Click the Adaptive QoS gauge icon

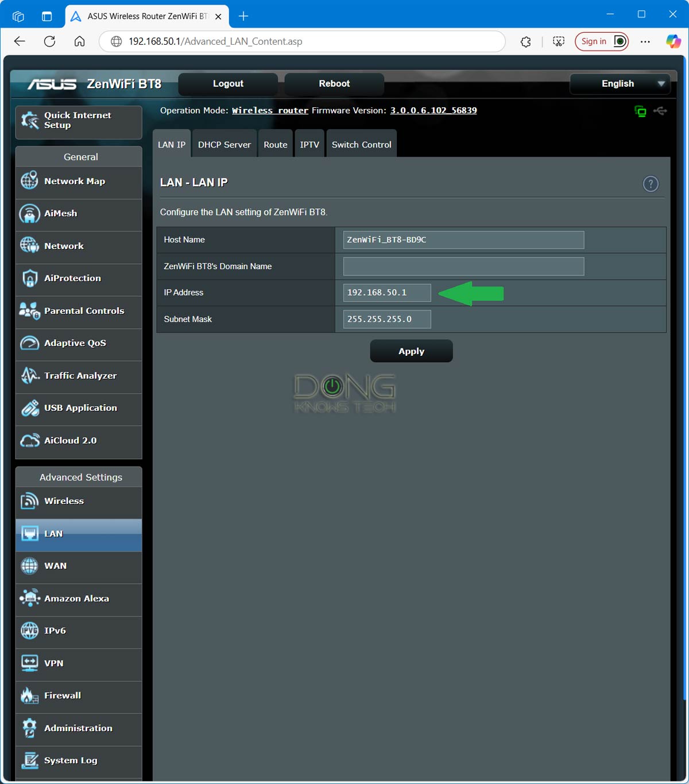[x=29, y=343]
